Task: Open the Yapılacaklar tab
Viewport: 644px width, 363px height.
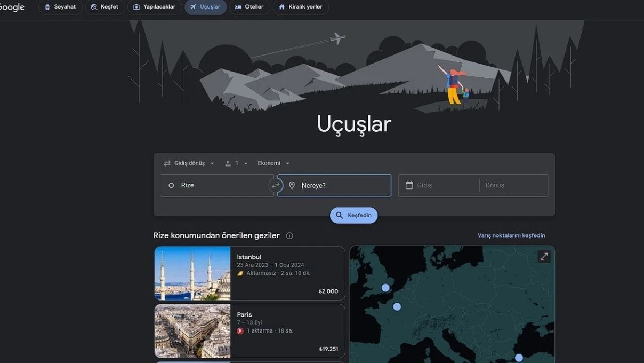Action: 155,7
